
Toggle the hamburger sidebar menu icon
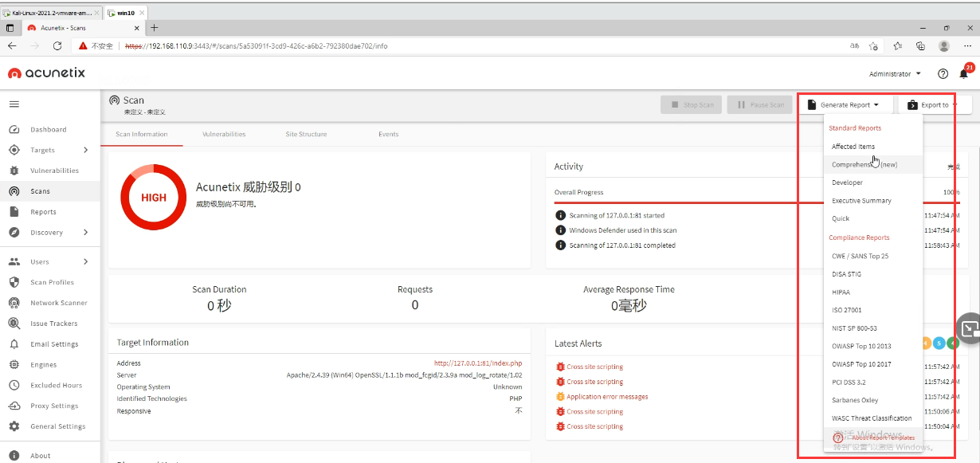[14, 104]
